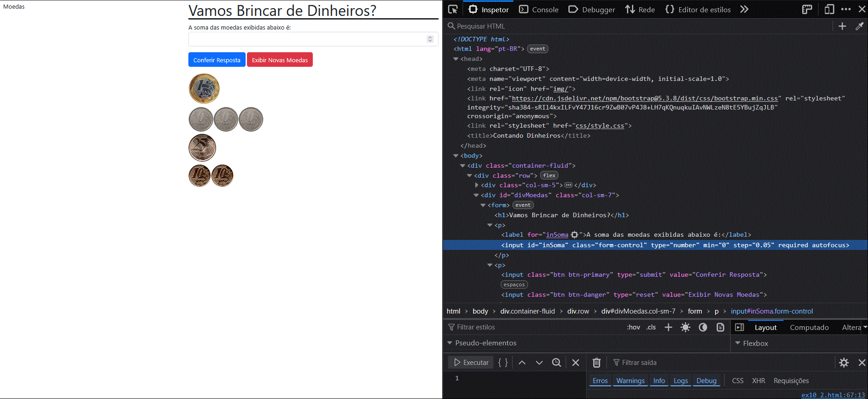868x399 pixels.
Task: Clear console output with trash icon
Action: (x=597, y=362)
